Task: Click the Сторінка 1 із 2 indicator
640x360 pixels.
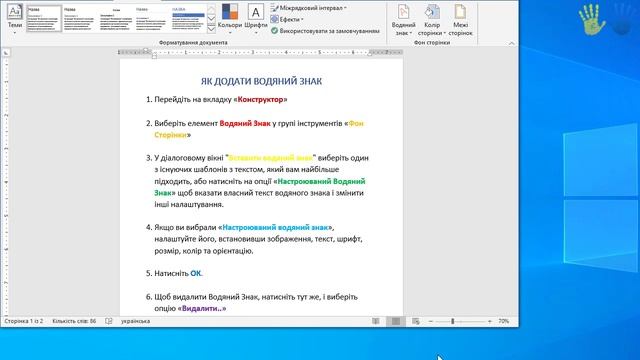Action: pos(24,321)
